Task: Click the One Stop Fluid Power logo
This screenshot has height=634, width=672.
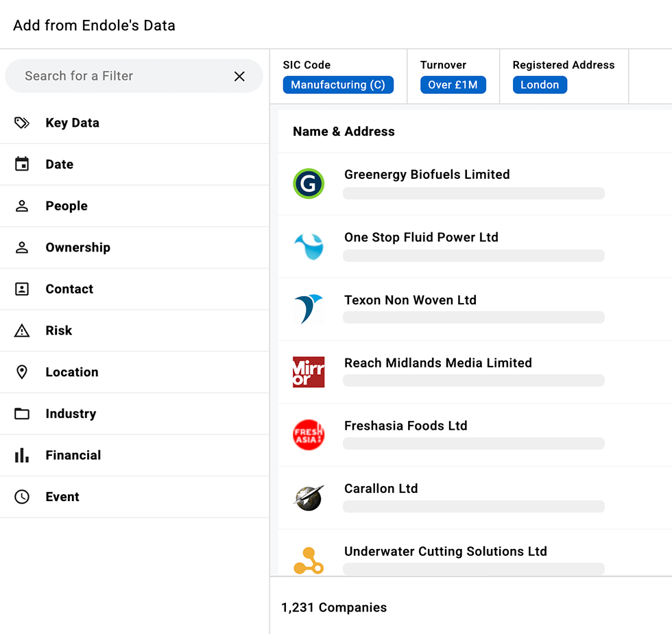Action: pos(309,246)
